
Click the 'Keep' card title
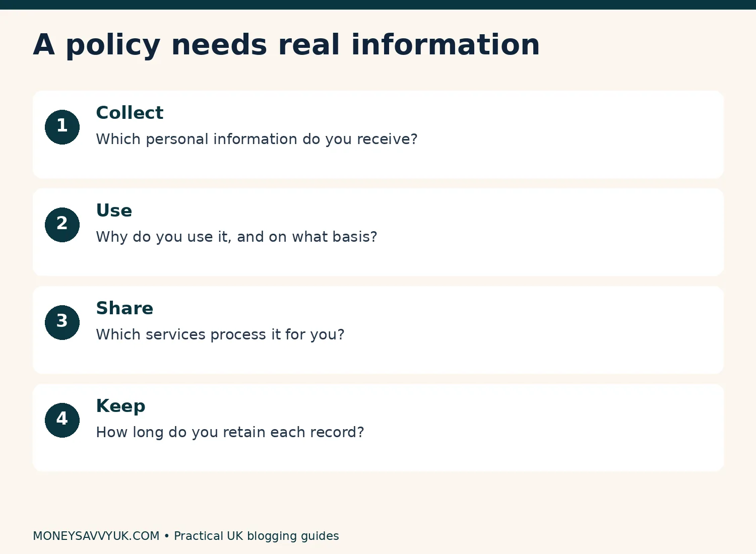(x=120, y=406)
